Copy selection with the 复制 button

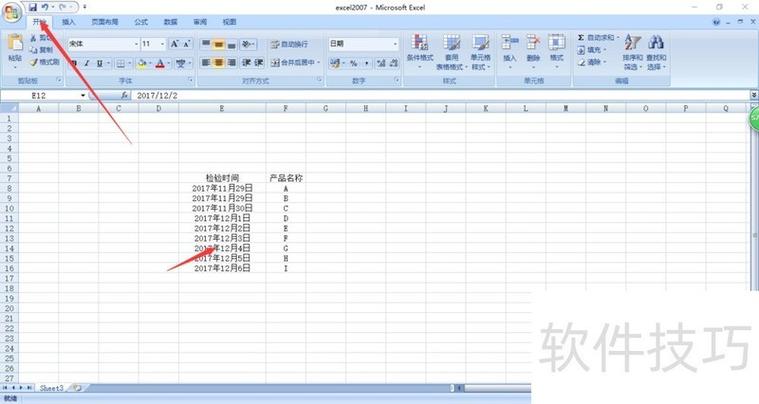(x=41, y=50)
